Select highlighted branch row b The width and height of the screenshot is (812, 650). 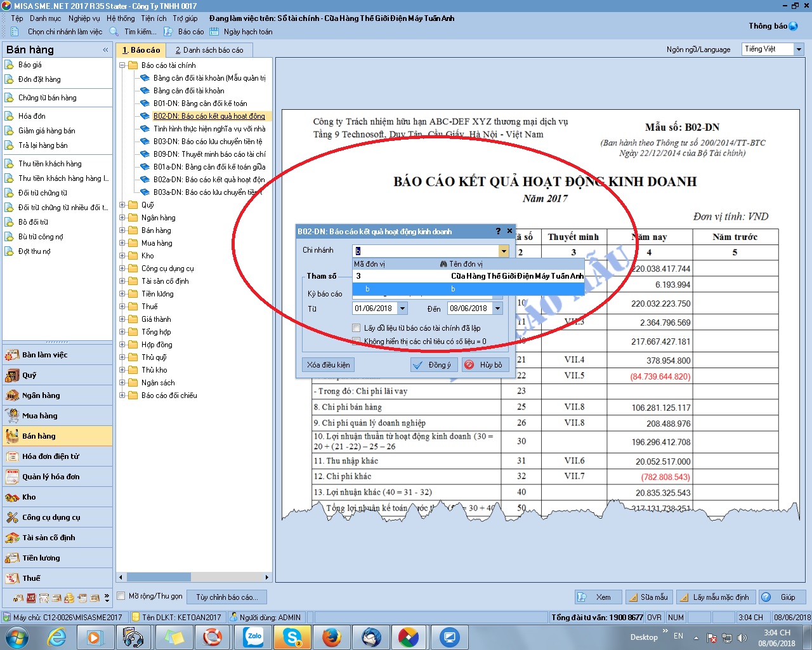468,289
